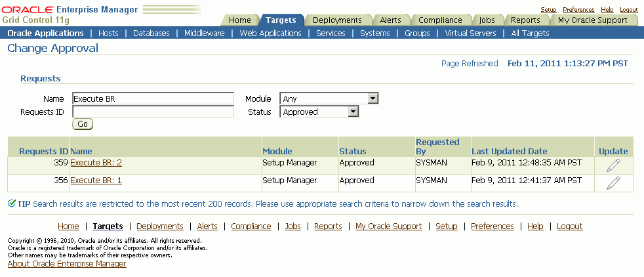Open Databases in the sub-navigation bar
Image resolution: width=644 pixels, height=277 pixels.
[151, 33]
